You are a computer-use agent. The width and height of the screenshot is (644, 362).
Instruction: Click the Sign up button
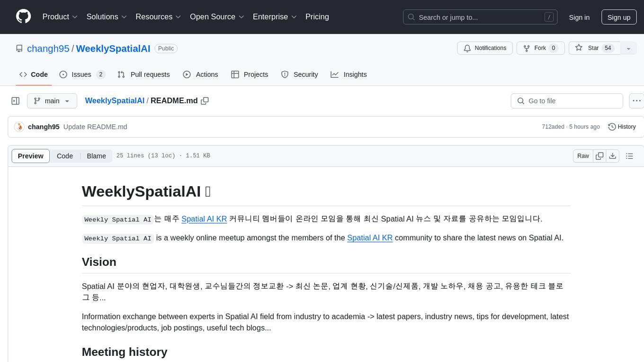point(619,17)
